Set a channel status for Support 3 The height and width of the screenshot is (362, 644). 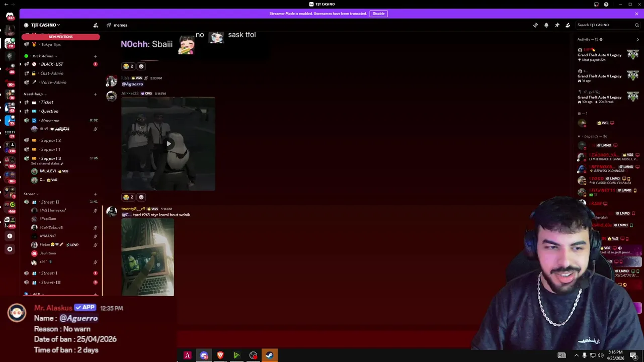(x=47, y=164)
